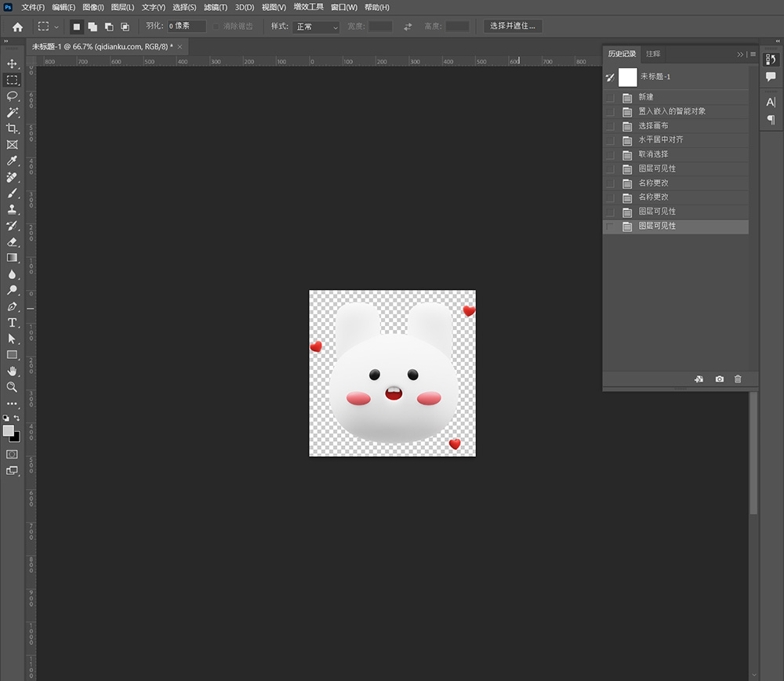Select the Crop tool
The image size is (784, 681).
(x=12, y=129)
